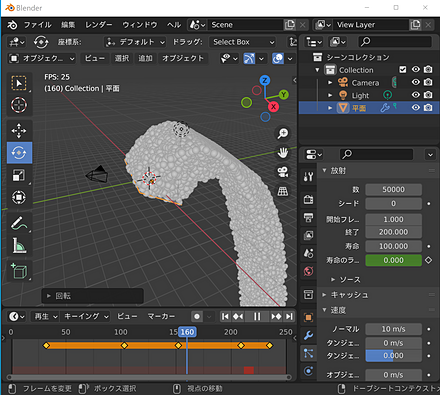The height and width of the screenshot is (395, 440).
Task: Hide the Camera object in viewport
Action: [x=415, y=82]
